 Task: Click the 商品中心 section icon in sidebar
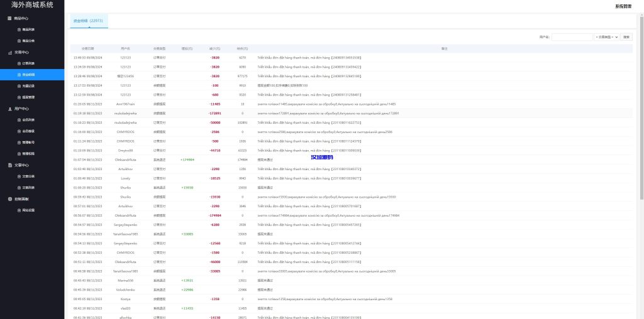[9, 18]
